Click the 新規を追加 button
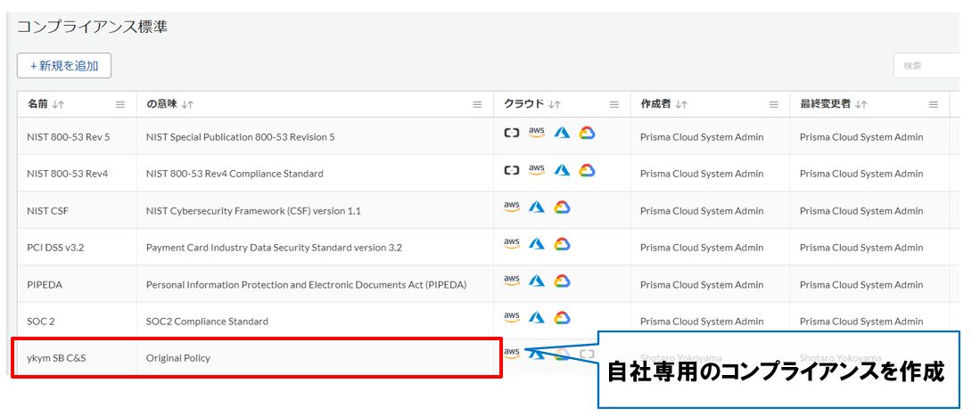Screen dimensions: 980x416 (63, 66)
